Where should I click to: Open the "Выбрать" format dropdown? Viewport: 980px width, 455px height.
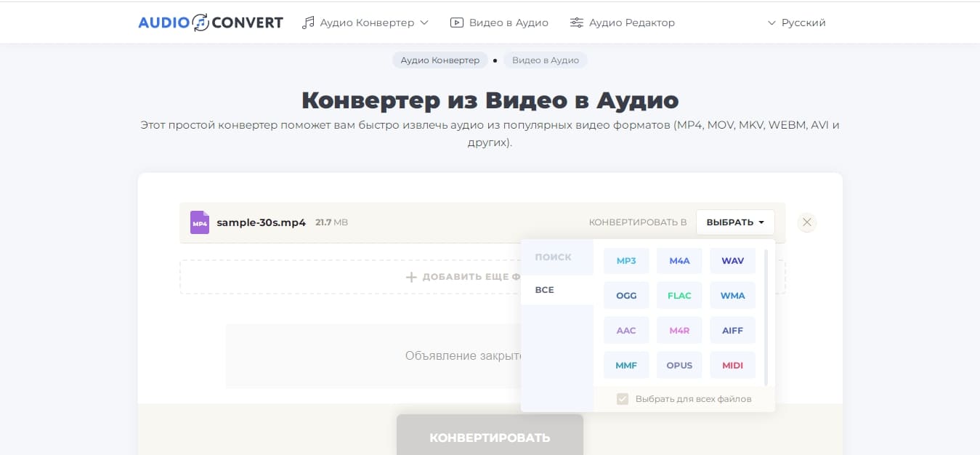[x=734, y=222]
